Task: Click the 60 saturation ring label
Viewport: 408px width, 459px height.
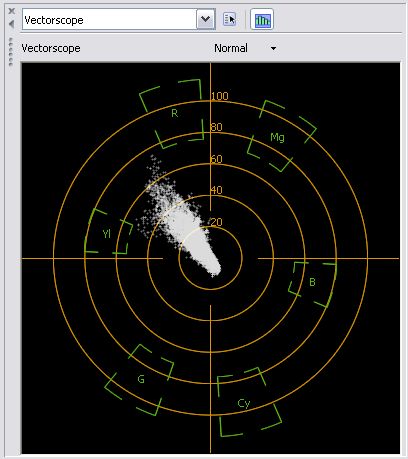Action: pyautogui.click(x=217, y=159)
